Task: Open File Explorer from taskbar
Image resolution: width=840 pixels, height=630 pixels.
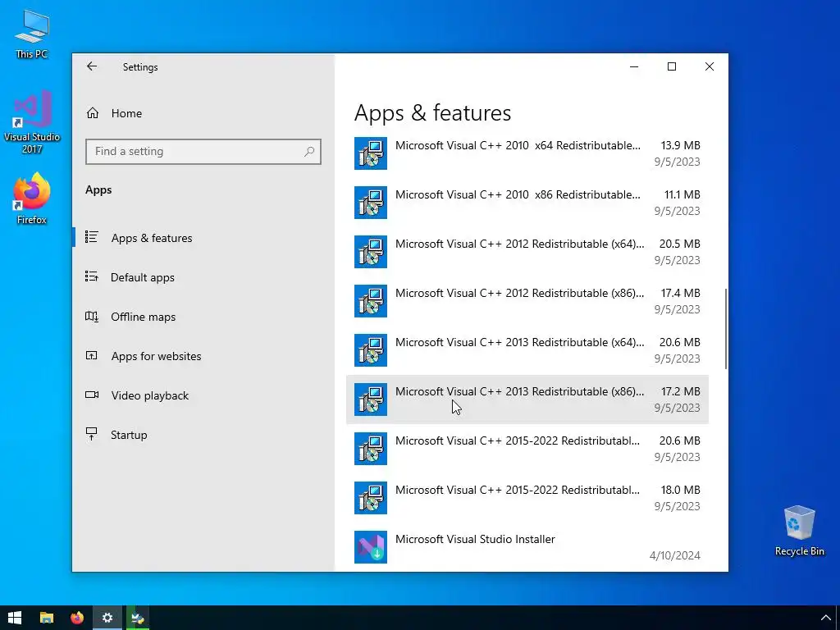Action: [x=47, y=618]
